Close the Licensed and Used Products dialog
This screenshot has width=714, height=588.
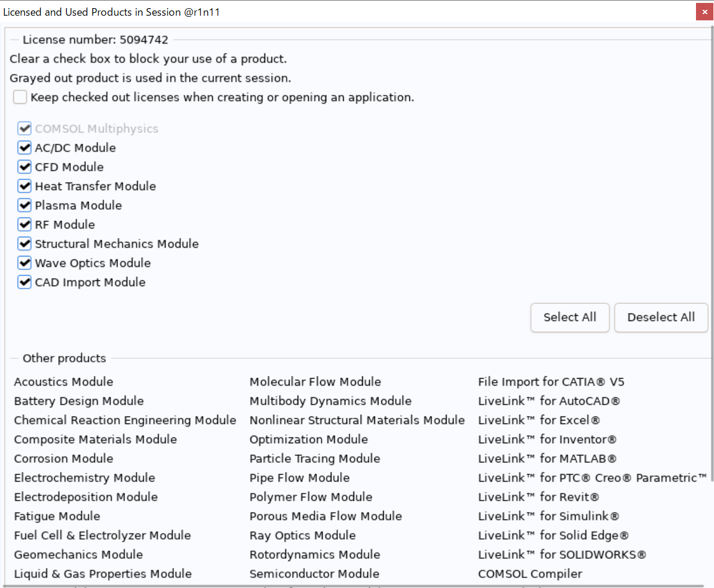point(705,12)
